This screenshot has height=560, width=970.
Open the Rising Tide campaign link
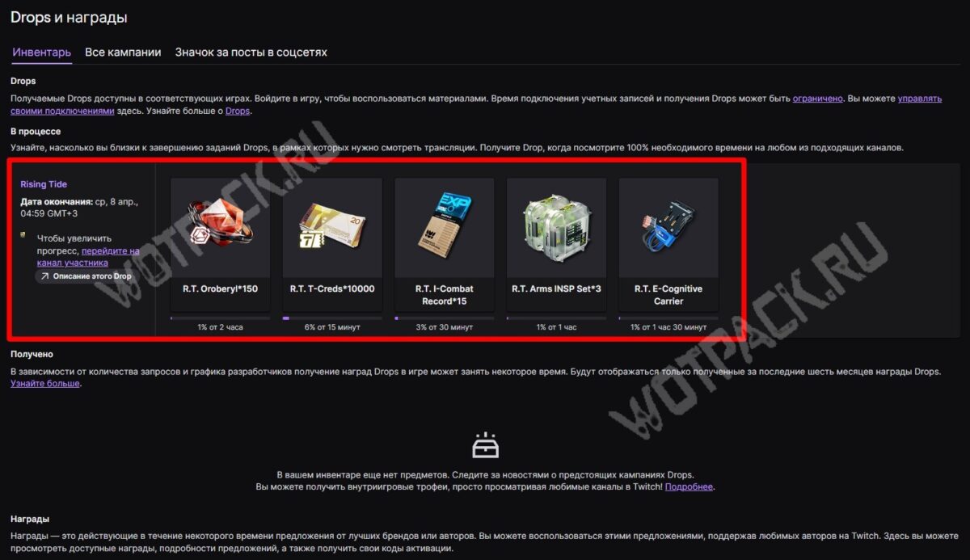(x=44, y=184)
